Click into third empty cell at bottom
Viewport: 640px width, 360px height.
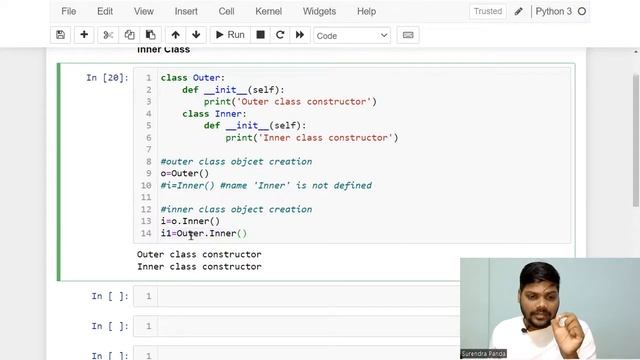[309, 353]
